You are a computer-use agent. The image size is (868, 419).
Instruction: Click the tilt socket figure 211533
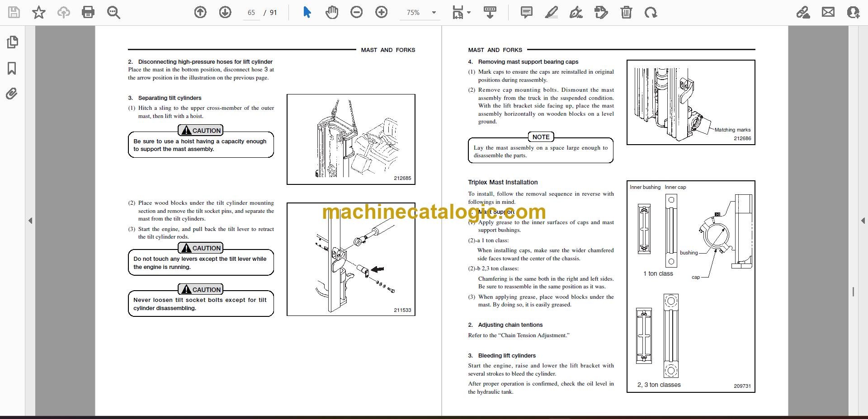click(x=351, y=259)
